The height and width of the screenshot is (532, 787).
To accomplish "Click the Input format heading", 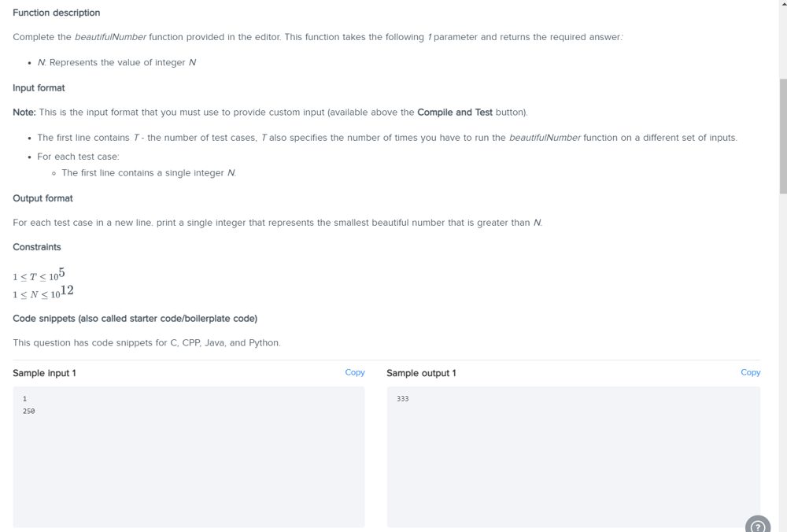I will pyautogui.click(x=39, y=88).
